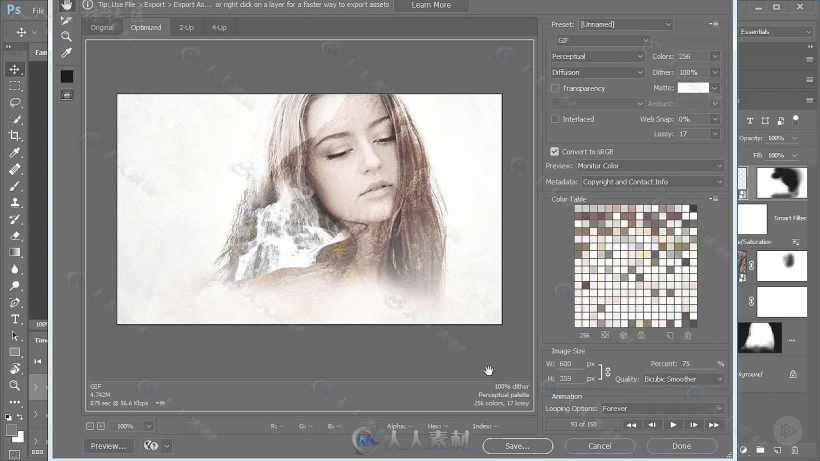Screen dimensions: 820x461
Task: Select the Quick Selection tool
Action: point(15,119)
